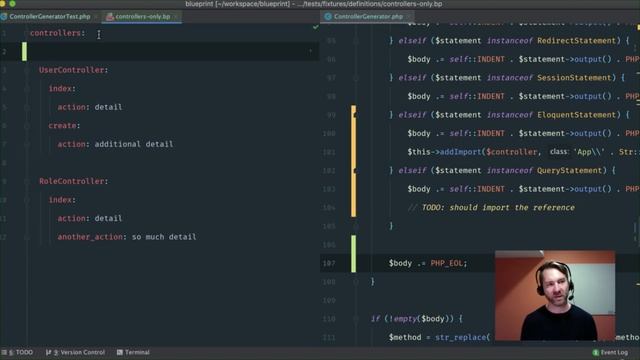640x360 pixels.
Task: Click the green macOS maximize button
Action: [12, 4]
